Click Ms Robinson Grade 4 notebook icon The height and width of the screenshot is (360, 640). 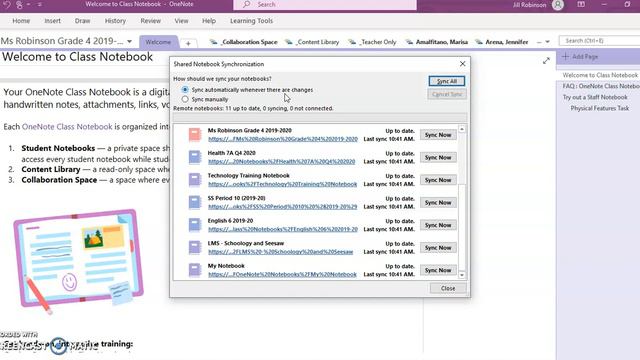[x=195, y=134]
